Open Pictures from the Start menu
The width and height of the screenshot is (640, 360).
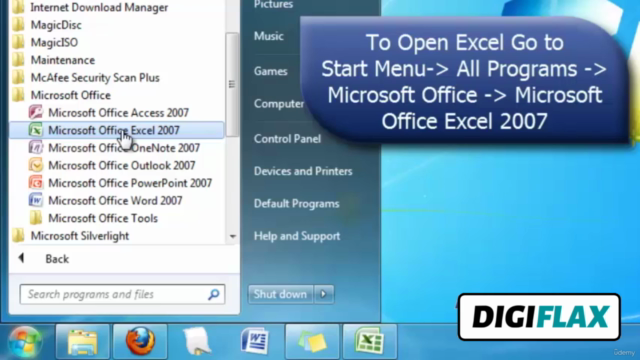tap(273, 4)
